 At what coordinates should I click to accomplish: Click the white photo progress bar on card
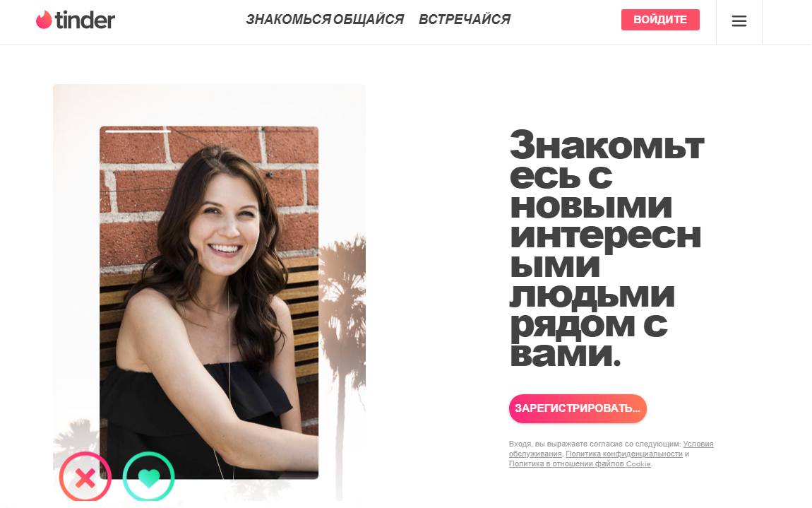coord(138,131)
